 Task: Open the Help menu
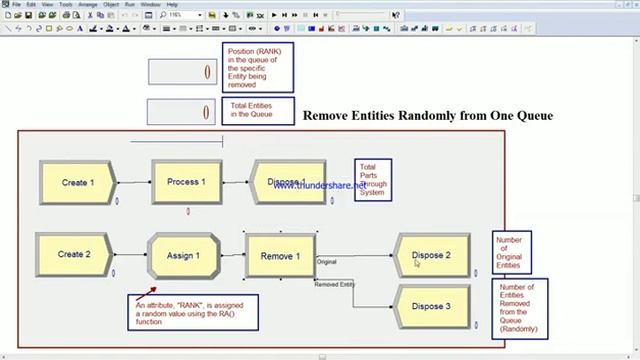coord(172,4)
